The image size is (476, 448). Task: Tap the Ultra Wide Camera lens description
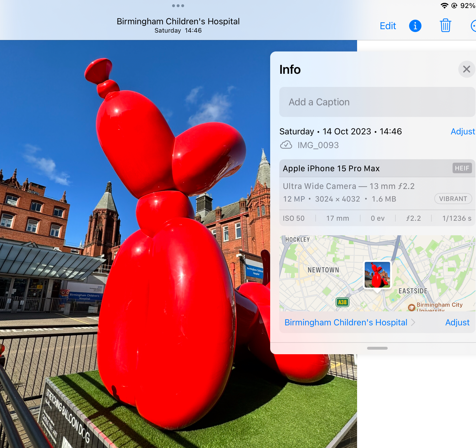(348, 186)
